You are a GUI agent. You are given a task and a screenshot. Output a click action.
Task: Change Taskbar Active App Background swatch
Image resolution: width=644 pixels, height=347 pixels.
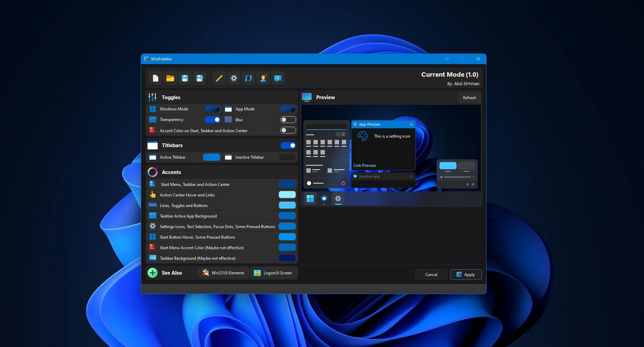click(287, 216)
